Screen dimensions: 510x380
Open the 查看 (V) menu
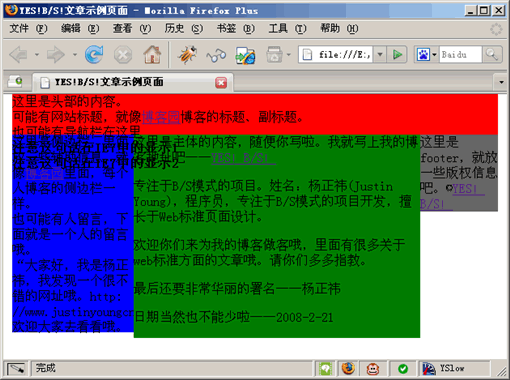point(132,29)
